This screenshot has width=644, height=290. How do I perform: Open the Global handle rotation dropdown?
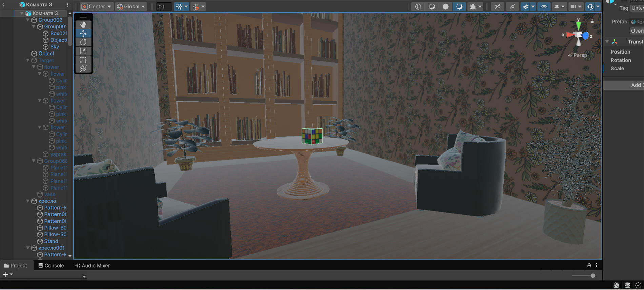(x=131, y=7)
